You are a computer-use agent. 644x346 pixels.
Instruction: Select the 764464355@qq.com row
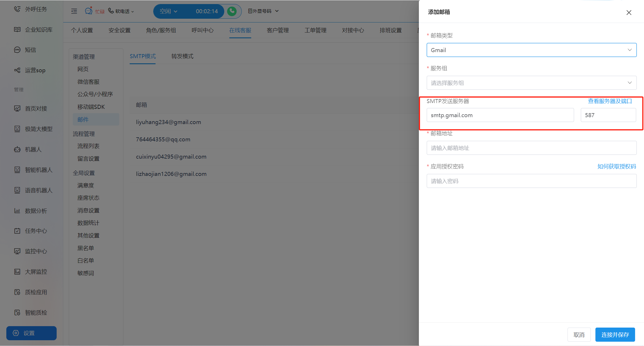click(274, 139)
